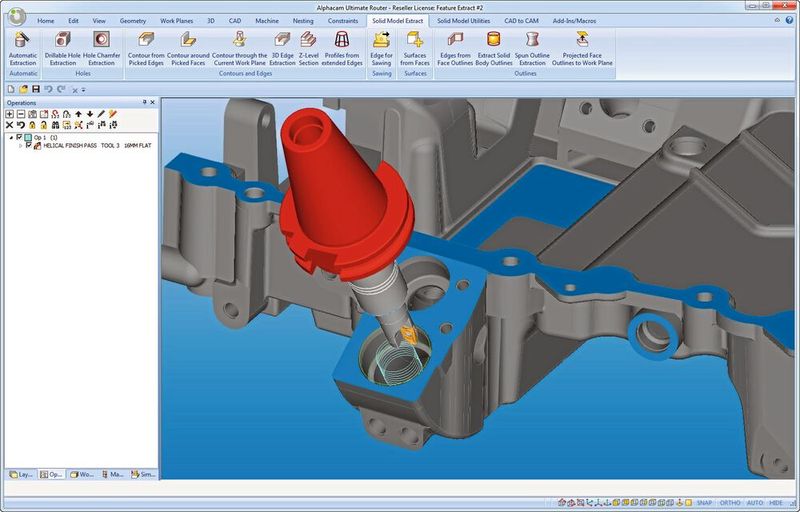The height and width of the screenshot is (512, 800).
Task: Run Spun Outline Extraction
Action: pos(532,49)
